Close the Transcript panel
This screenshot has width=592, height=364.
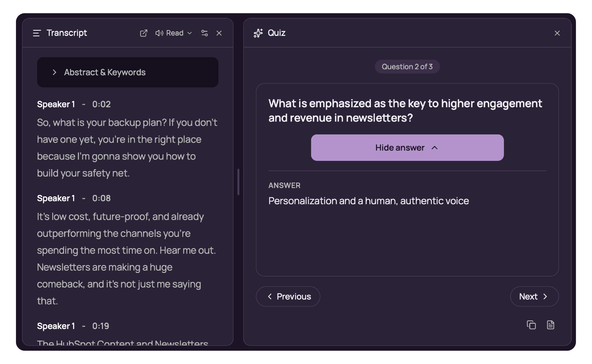click(219, 33)
